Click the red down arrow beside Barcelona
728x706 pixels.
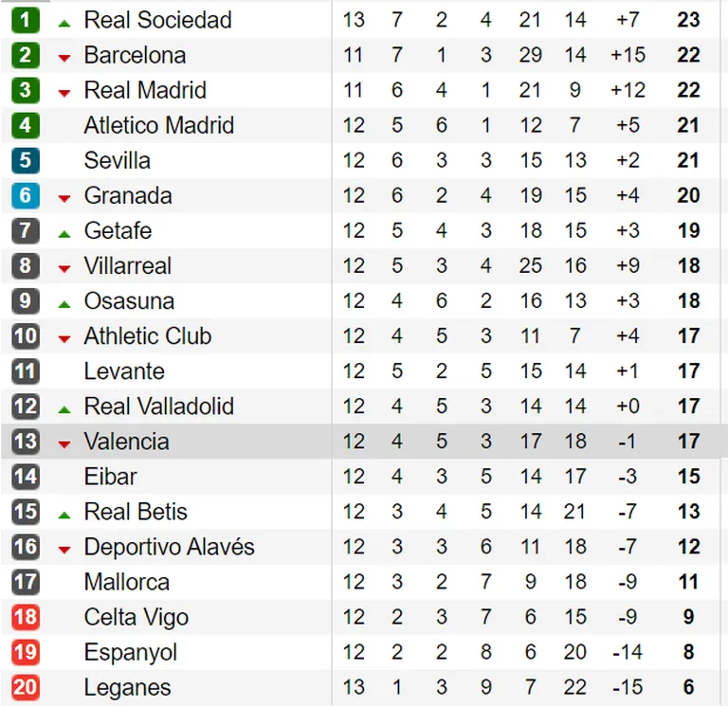coord(64,58)
